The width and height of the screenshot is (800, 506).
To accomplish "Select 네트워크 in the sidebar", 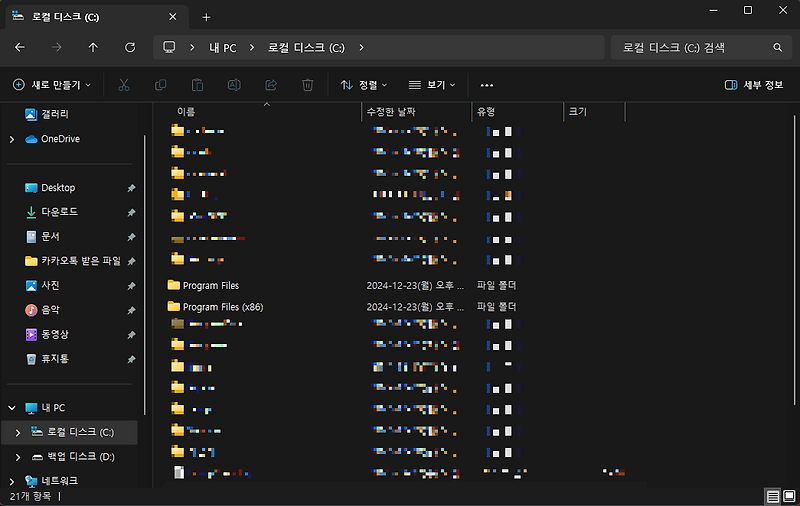I will point(52,480).
